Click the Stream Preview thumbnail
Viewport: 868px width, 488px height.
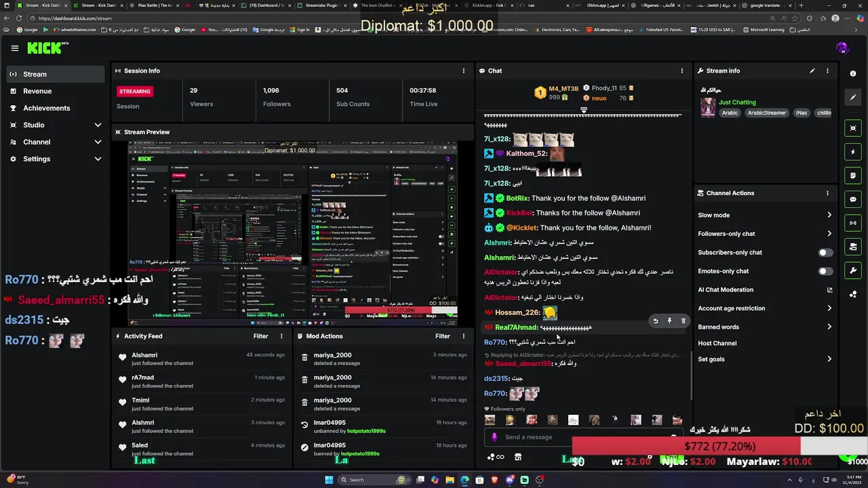pos(293,234)
